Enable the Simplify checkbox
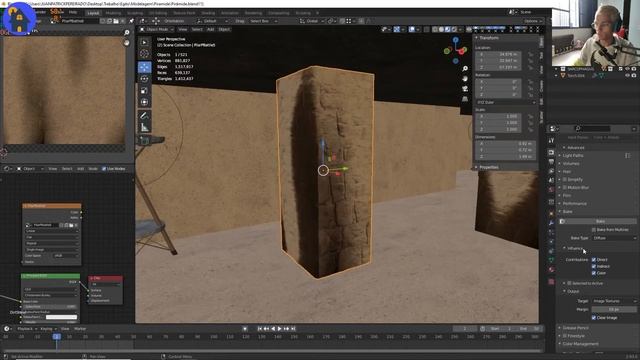This screenshot has width=640, height=360. [565, 179]
